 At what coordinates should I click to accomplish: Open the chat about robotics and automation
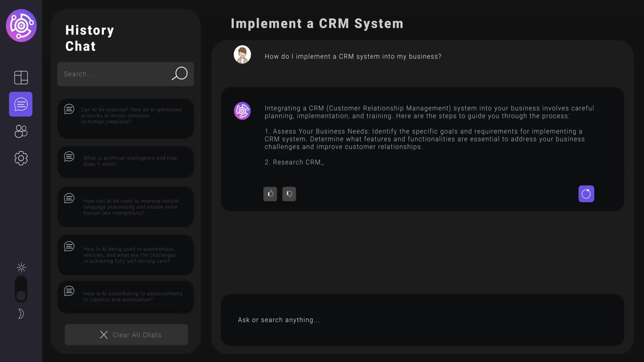(x=125, y=297)
